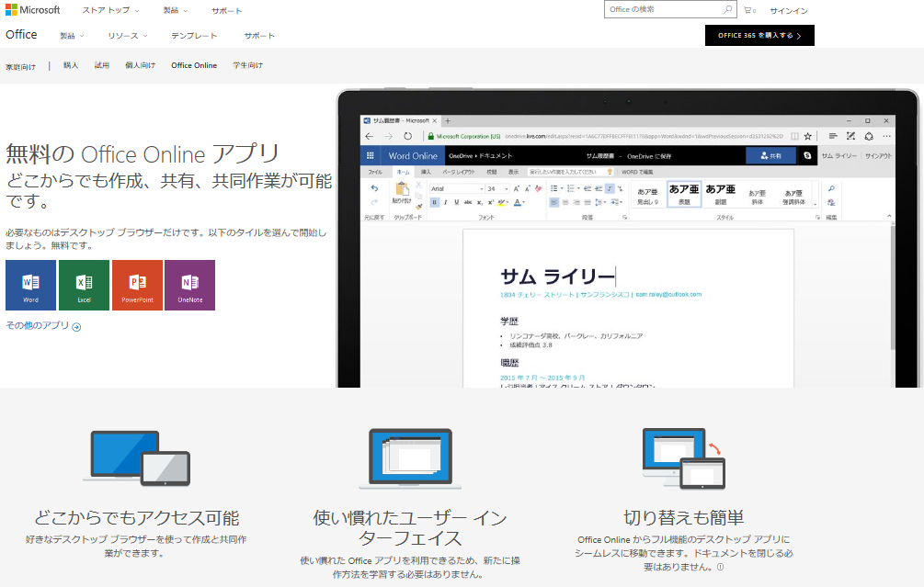Click the bulleted list icon in Word image

tap(553, 188)
